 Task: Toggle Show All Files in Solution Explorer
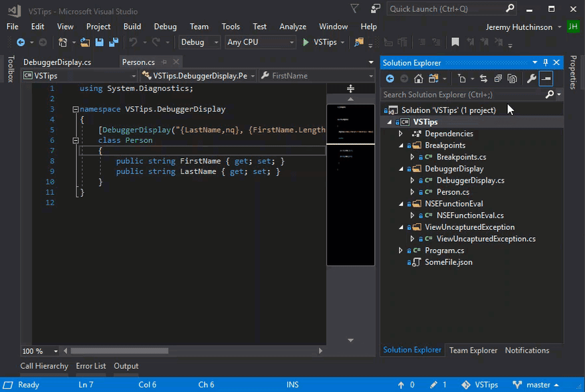pyautogui.click(x=512, y=78)
